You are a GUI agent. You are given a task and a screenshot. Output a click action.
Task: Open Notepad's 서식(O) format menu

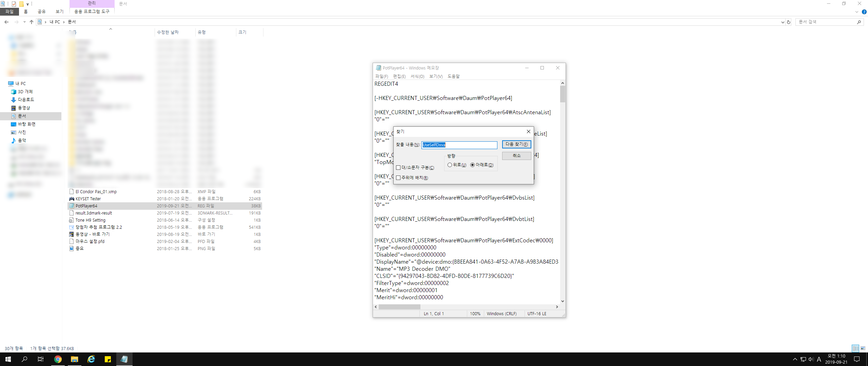click(x=417, y=77)
